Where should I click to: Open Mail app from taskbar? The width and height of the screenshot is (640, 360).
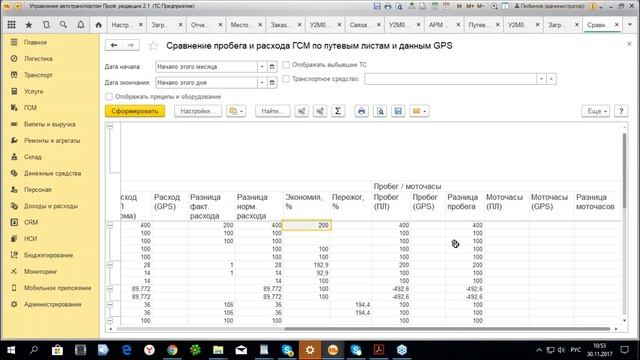[x=241, y=350]
